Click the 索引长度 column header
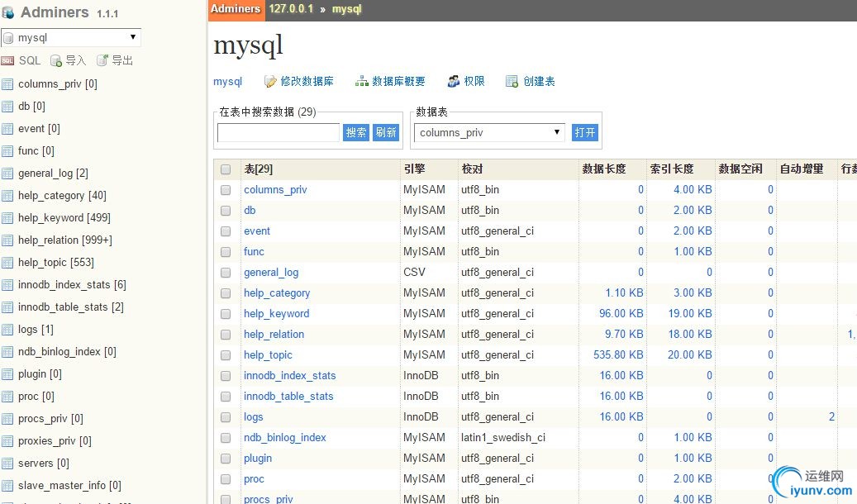The width and height of the screenshot is (857, 504). pyautogui.click(x=672, y=169)
